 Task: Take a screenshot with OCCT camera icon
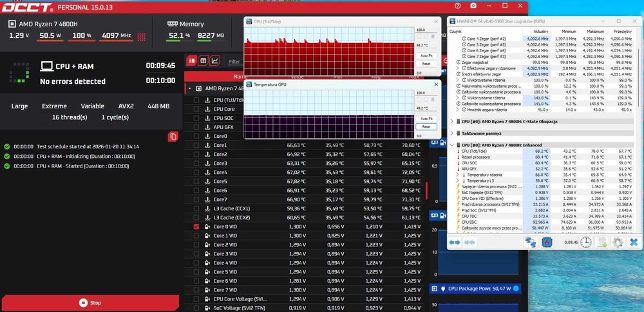(473, 6)
